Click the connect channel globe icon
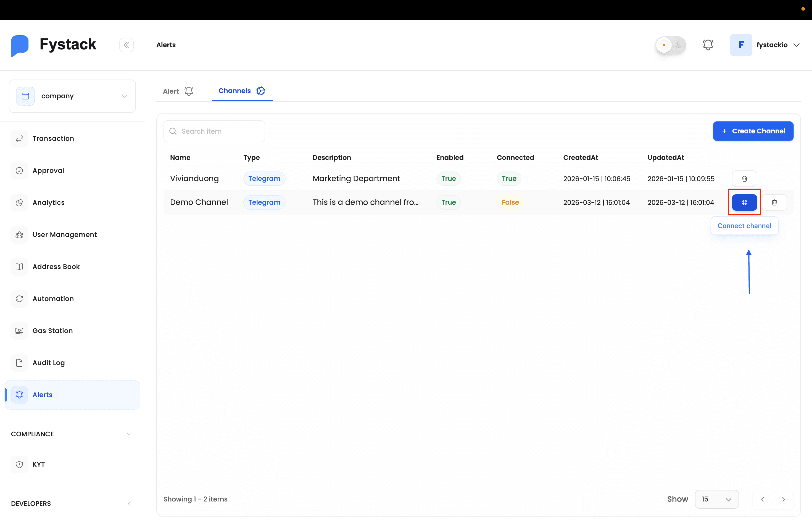The image size is (812, 528). point(744,202)
